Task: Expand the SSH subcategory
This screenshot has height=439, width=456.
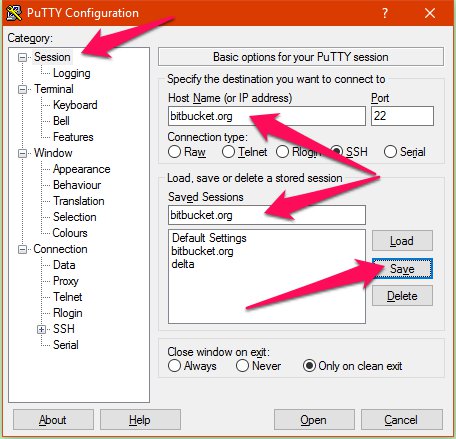Action: click(41, 330)
